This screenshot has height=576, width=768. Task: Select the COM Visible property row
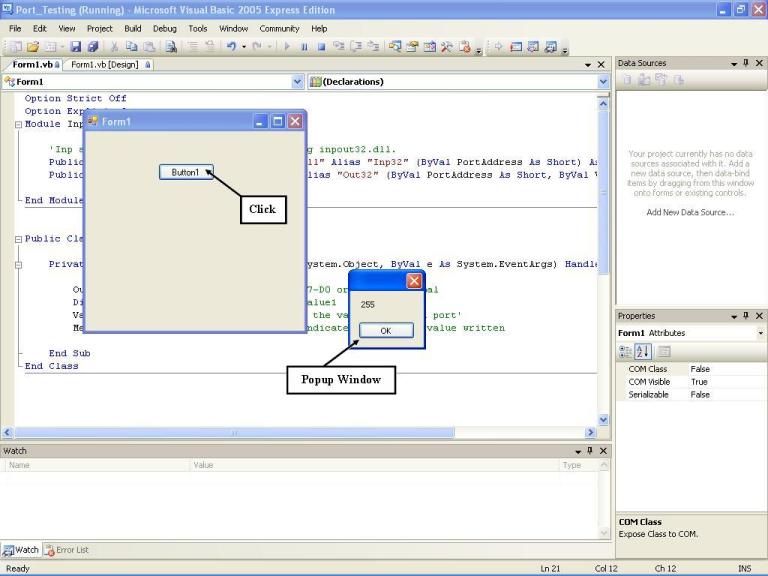click(x=691, y=382)
